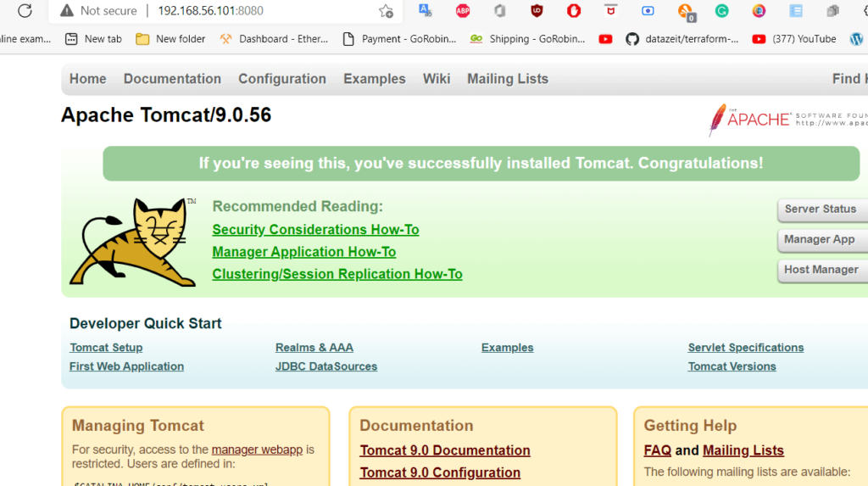
Task: Open the Collections icon in toolbar
Action: coord(832,11)
